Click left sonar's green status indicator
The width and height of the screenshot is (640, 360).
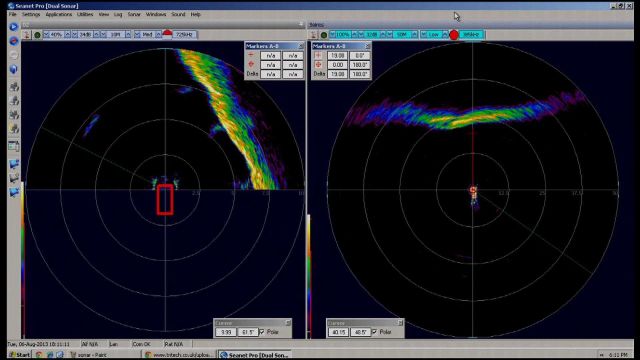click(x=37, y=35)
